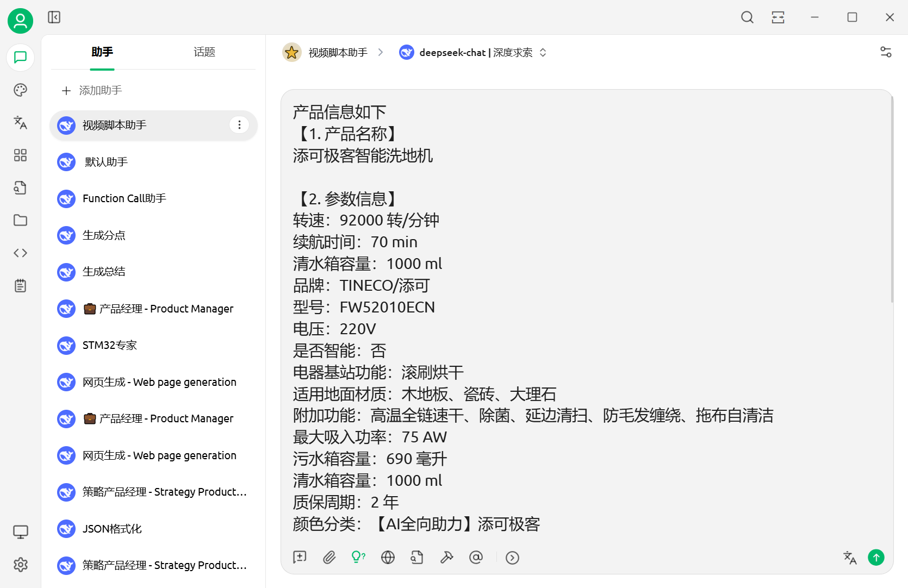
Task: Open the painting palette sidebar icon
Action: pos(20,90)
